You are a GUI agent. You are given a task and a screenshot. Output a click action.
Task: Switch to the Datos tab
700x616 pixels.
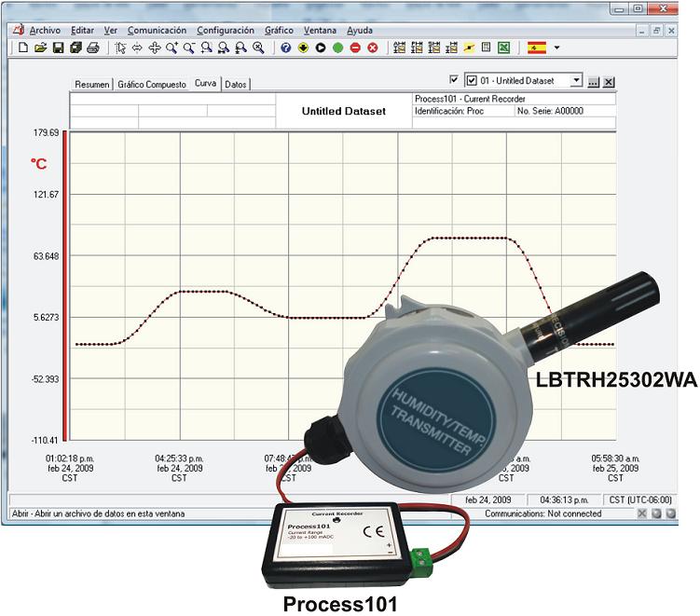coord(236,85)
